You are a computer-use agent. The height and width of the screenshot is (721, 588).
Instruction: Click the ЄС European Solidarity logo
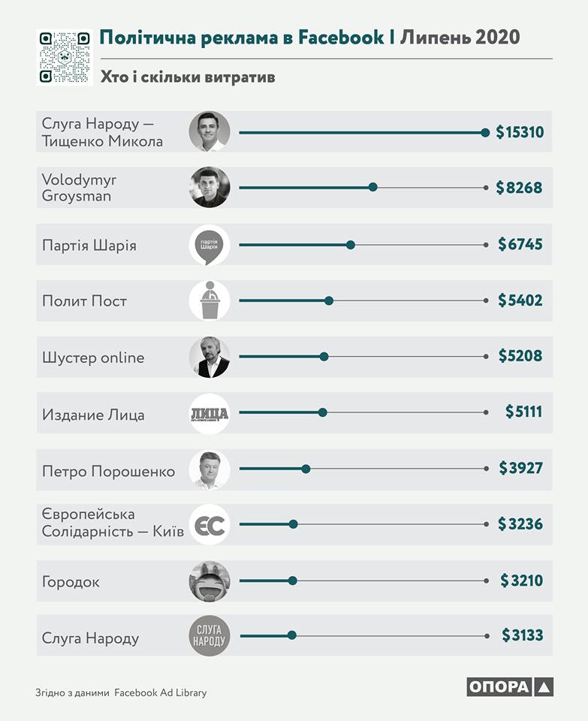coord(209,524)
